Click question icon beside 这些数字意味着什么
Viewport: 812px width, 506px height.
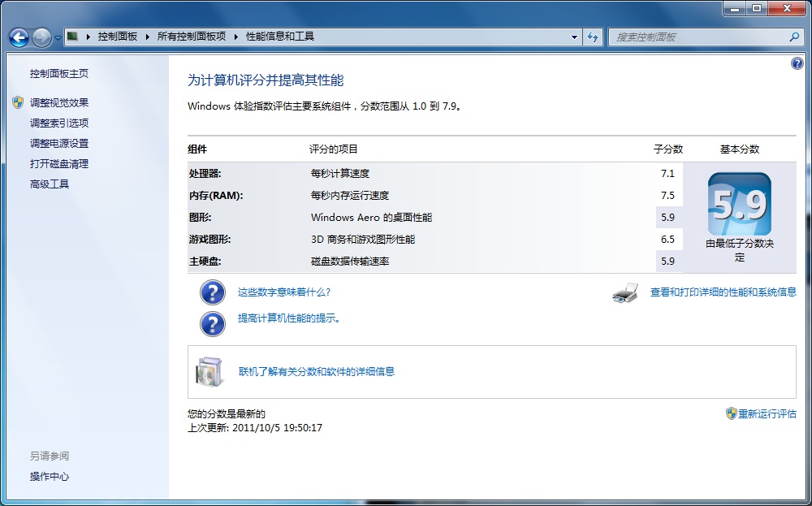pyautogui.click(x=213, y=292)
